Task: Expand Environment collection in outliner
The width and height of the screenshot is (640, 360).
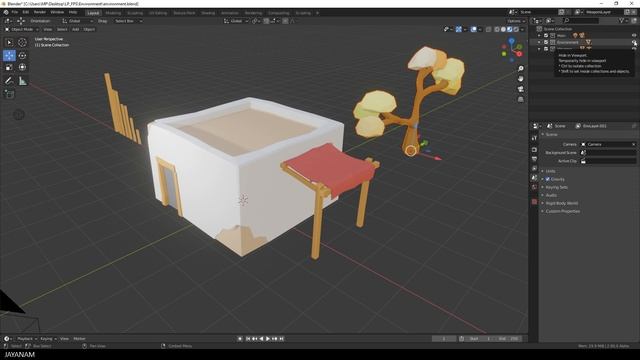Action: pyautogui.click(x=539, y=42)
